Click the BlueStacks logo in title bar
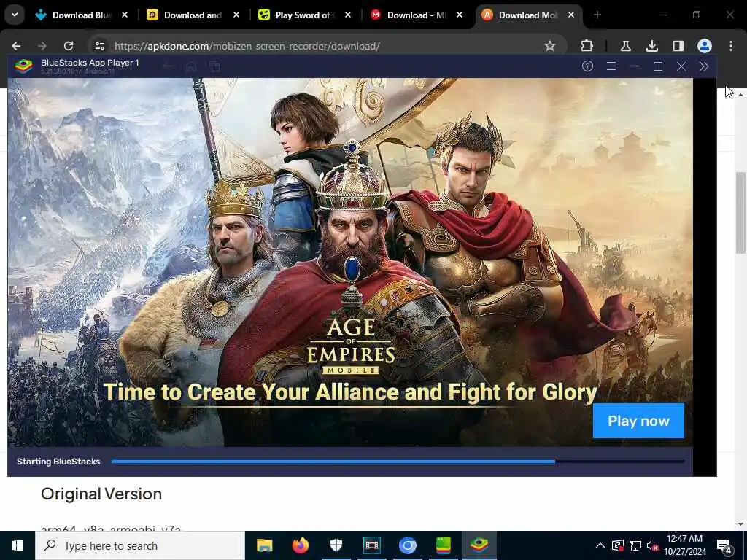Screen dimensions: 747x560 click(23, 66)
